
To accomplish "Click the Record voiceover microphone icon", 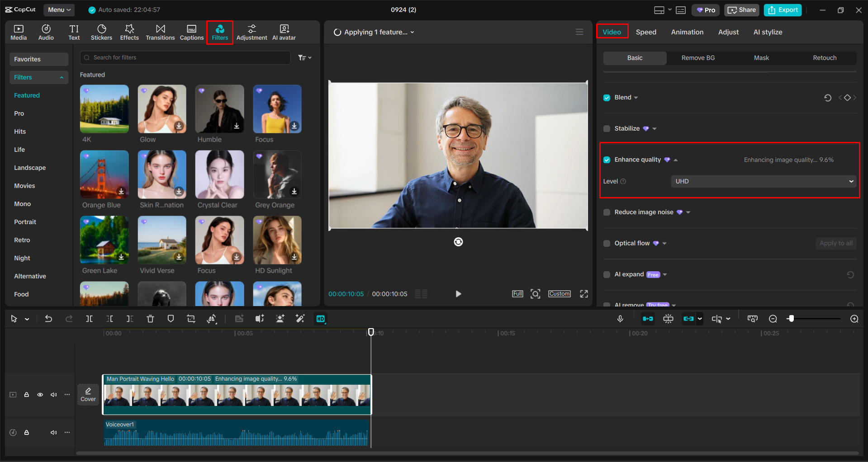I will [x=620, y=319].
